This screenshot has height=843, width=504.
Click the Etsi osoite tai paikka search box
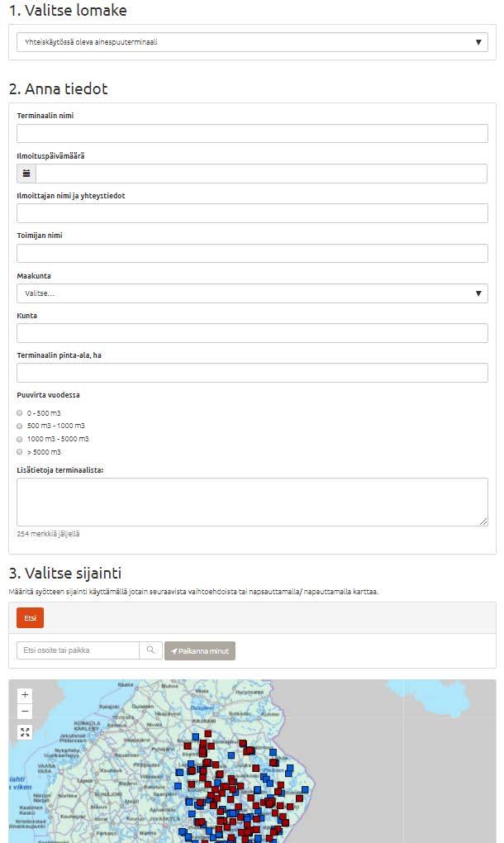coord(78,650)
